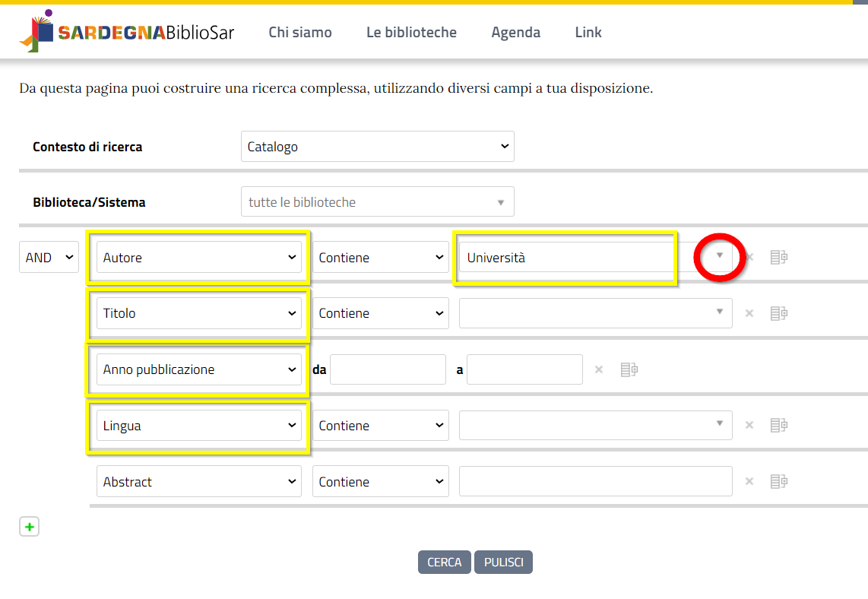This screenshot has height=599, width=868.
Task: Open the AND operator dropdown
Action: coord(49,258)
